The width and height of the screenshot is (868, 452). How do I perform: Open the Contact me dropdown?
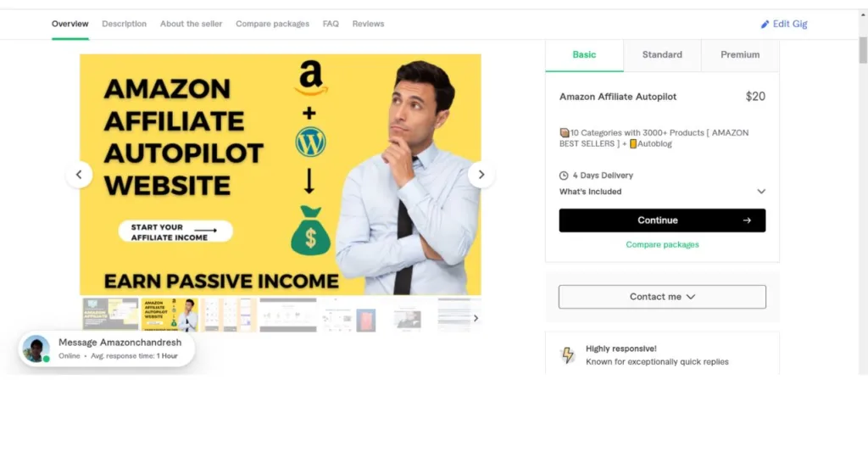click(x=662, y=297)
